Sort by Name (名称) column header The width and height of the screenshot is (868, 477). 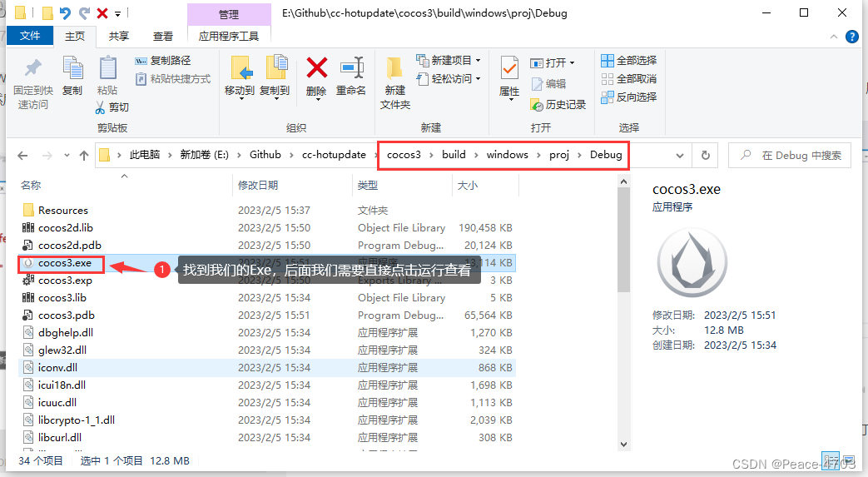click(125, 185)
